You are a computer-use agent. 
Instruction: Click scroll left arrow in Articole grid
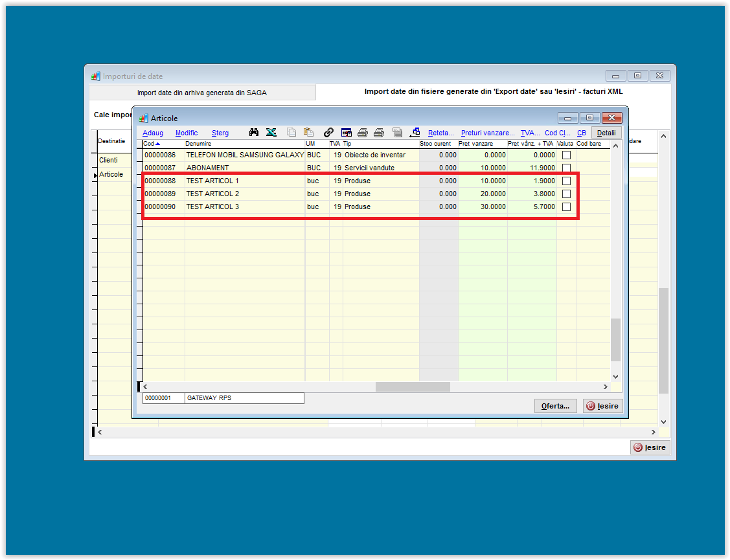(x=145, y=387)
